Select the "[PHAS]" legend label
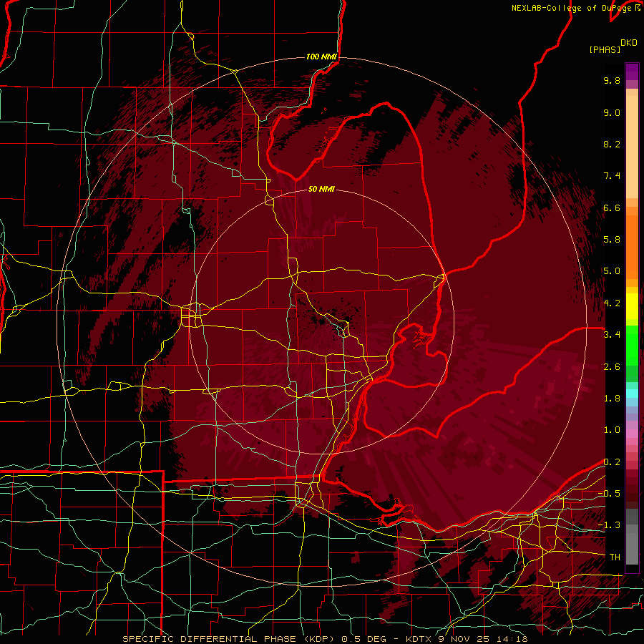Image resolution: width=644 pixels, height=644 pixels. (605, 49)
